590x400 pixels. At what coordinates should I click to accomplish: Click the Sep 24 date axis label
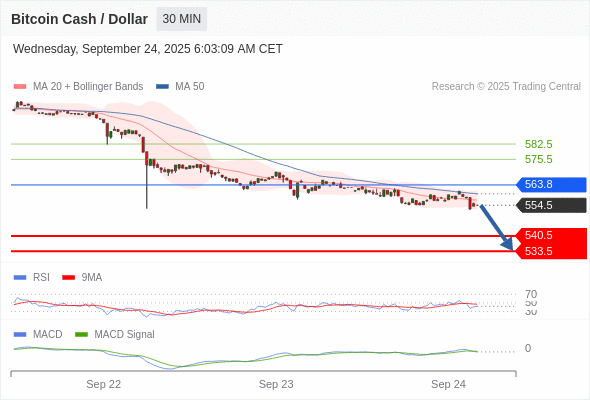(x=448, y=384)
